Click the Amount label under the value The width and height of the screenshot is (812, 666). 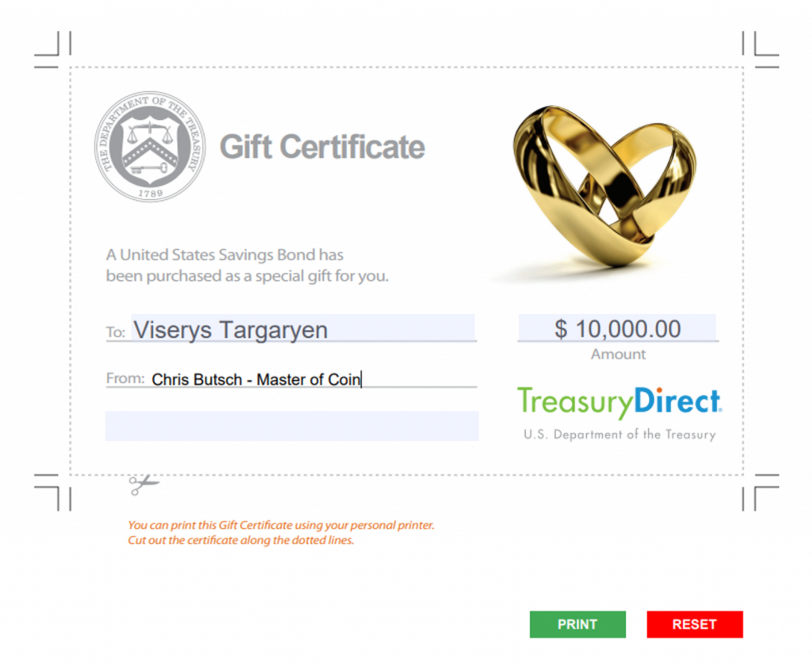(618, 354)
